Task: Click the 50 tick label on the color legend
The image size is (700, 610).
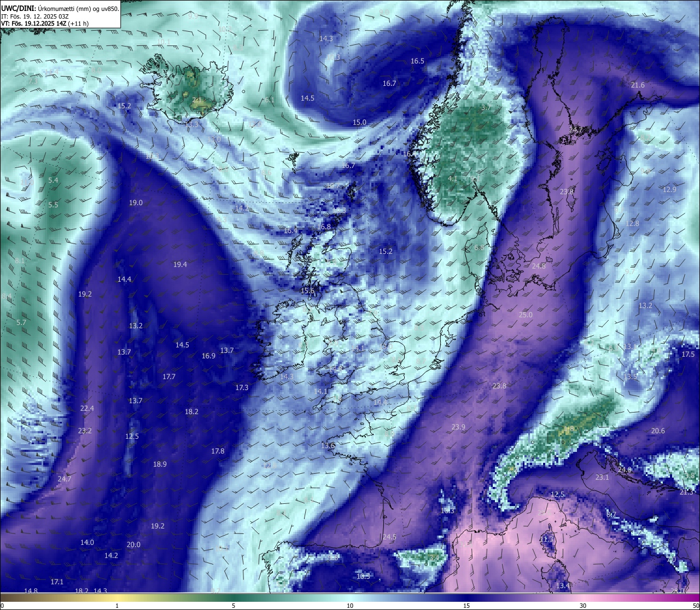Action: point(696,606)
